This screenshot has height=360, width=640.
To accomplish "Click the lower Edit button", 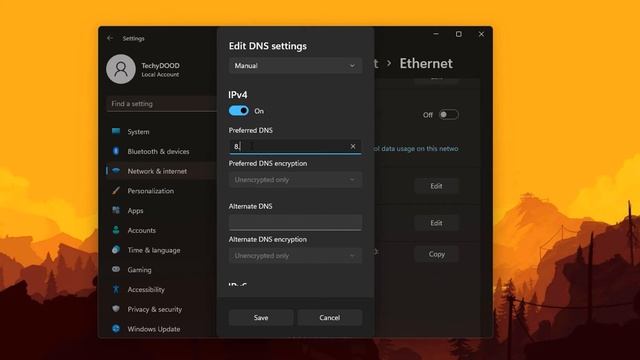I will pyautogui.click(x=436, y=223).
